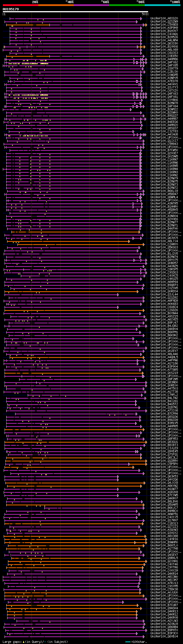This screenshot has height=644, width=183.
Task: Select subject UniRef100_O39779
Action: [x=164, y=68]
